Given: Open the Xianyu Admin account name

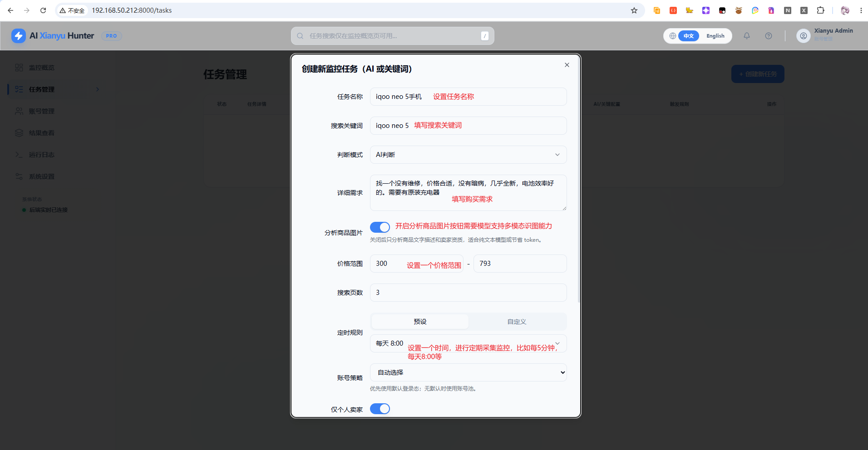Looking at the screenshot, I should tap(833, 31).
